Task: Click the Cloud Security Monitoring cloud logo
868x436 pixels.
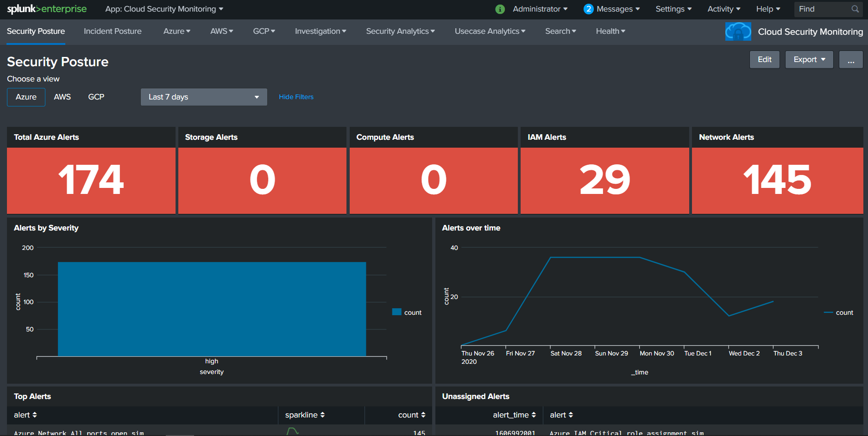Action: click(738, 31)
